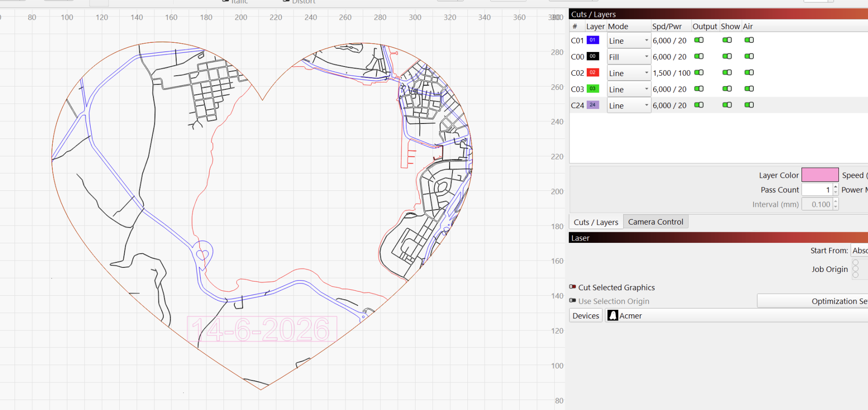Open Mode dropdown for layer C02
Viewport: 868px width, 410px height.
click(629, 73)
